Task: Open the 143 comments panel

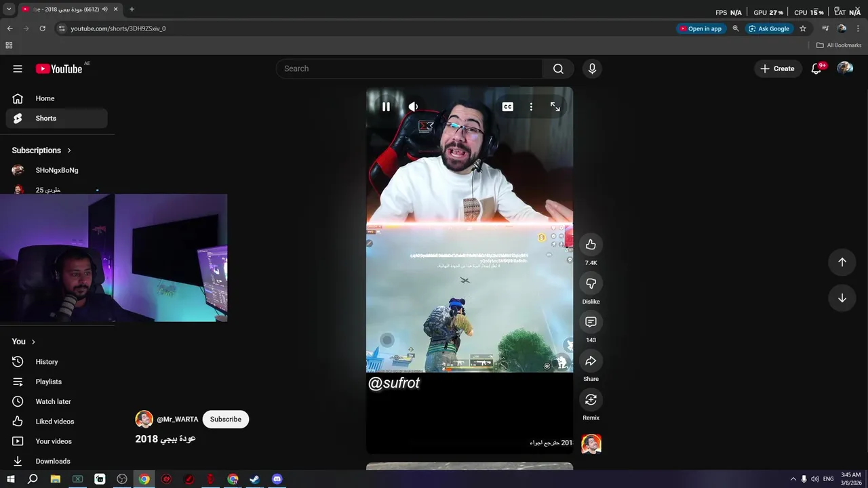Action: tap(591, 322)
